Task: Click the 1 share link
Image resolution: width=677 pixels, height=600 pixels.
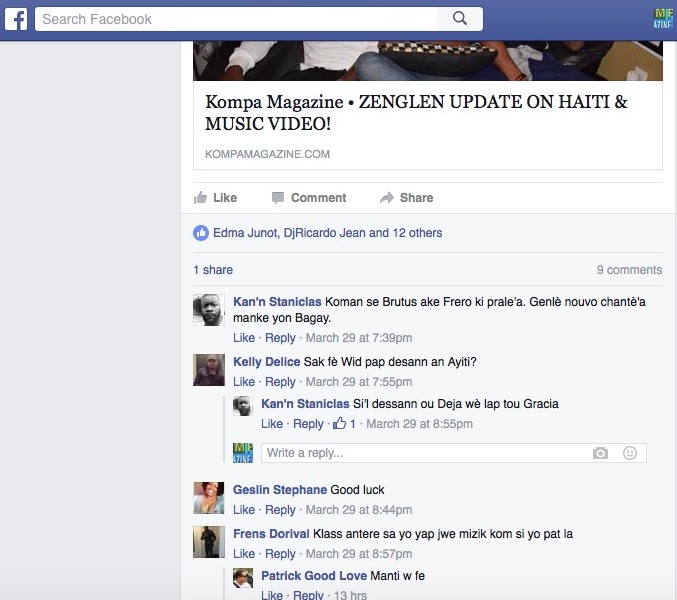Action: [213, 270]
